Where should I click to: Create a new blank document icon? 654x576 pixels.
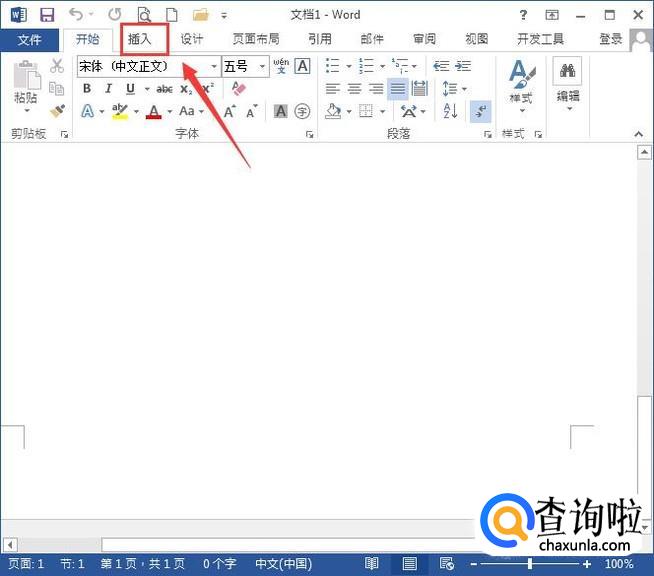(171, 15)
